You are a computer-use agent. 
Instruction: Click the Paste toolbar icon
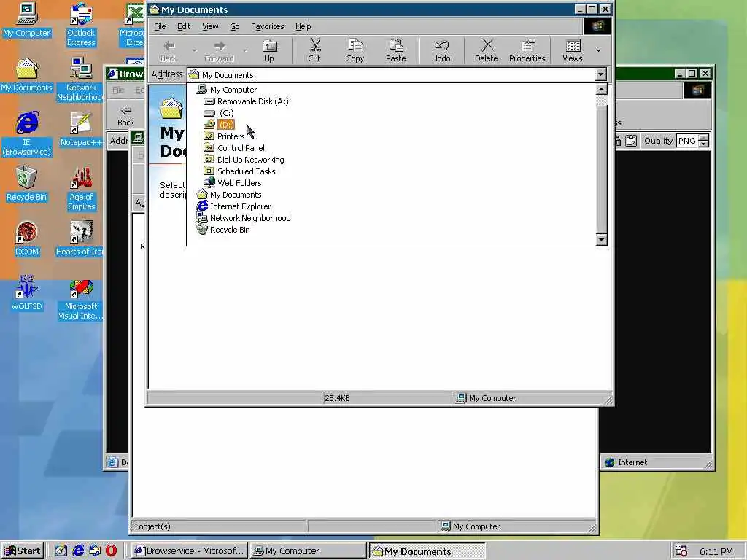click(x=395, y=50)
